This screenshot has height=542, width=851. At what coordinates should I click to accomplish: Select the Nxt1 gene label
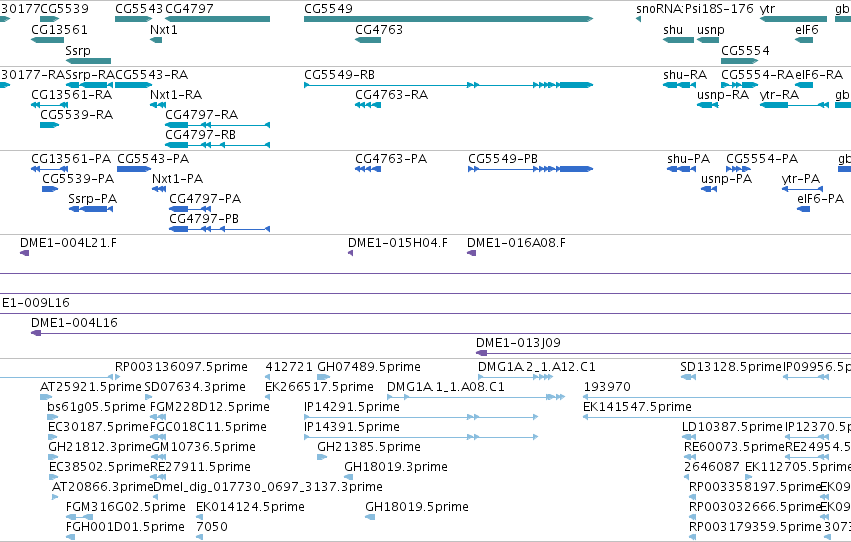(163, 30)
